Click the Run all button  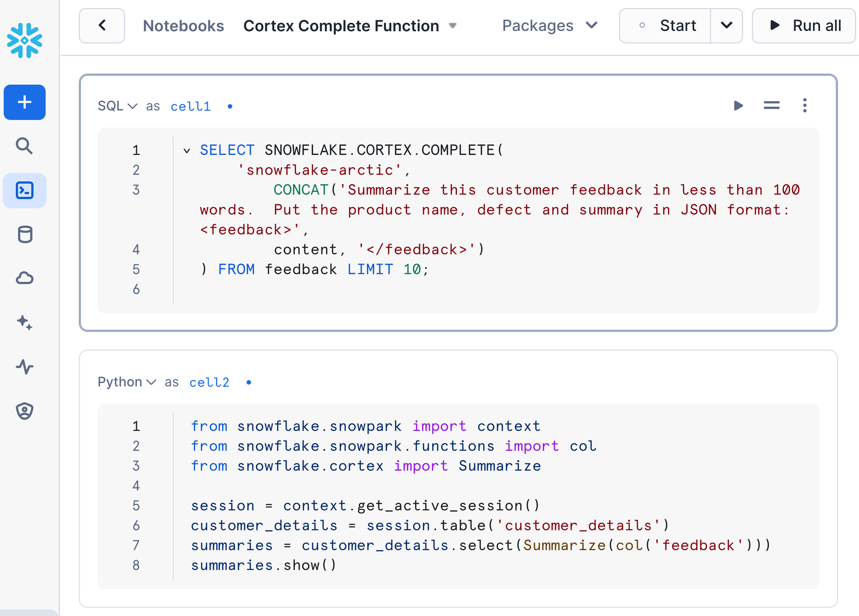pyautogui.click(x=804, y=25)
